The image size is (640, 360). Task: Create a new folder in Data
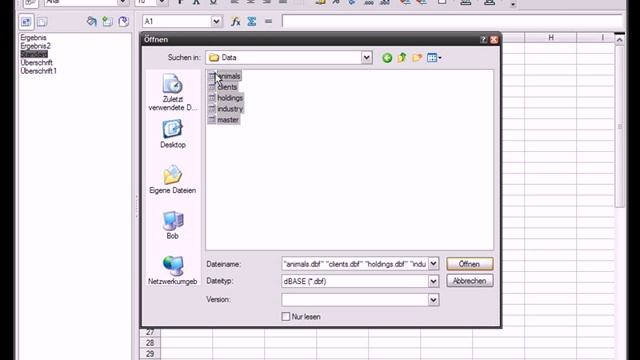[x=417, y=58]
